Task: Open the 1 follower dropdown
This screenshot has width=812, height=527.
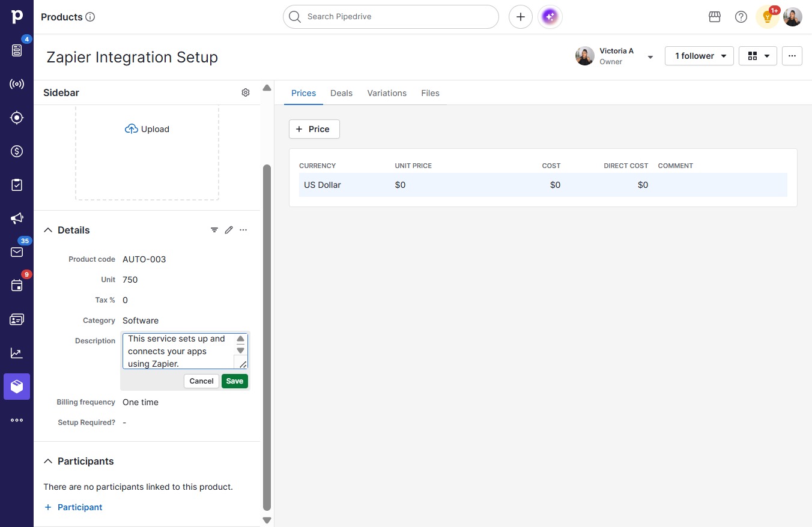Action: [x=699, y=56]
